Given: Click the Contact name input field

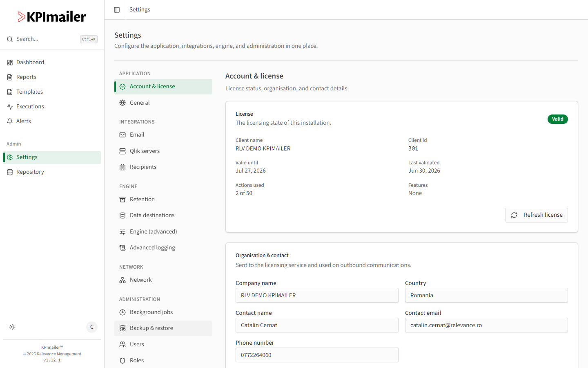Looking at the screenshot, I should coord(317,325).
